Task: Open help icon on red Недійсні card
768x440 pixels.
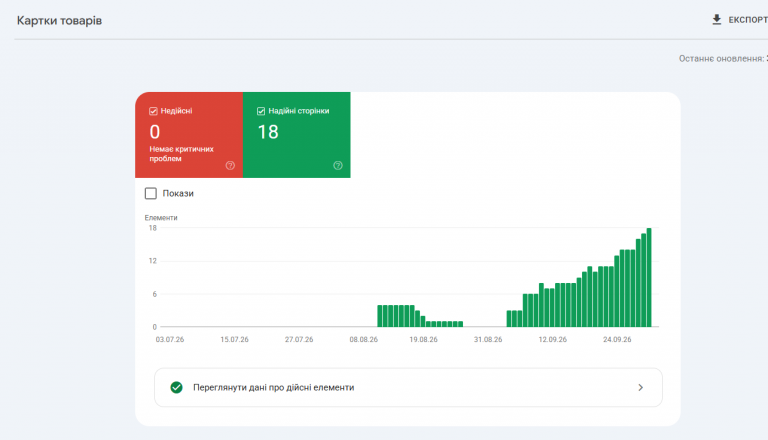Action: pos(230,166)
